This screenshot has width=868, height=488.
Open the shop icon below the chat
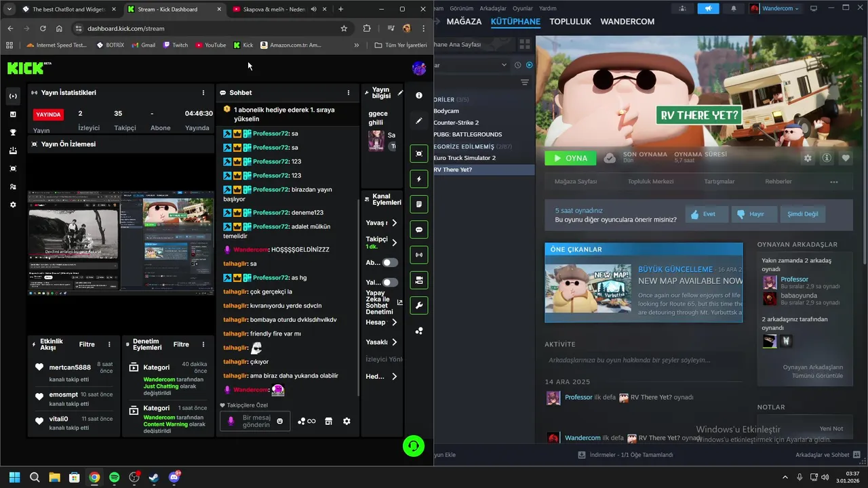[x=328, y=421]
